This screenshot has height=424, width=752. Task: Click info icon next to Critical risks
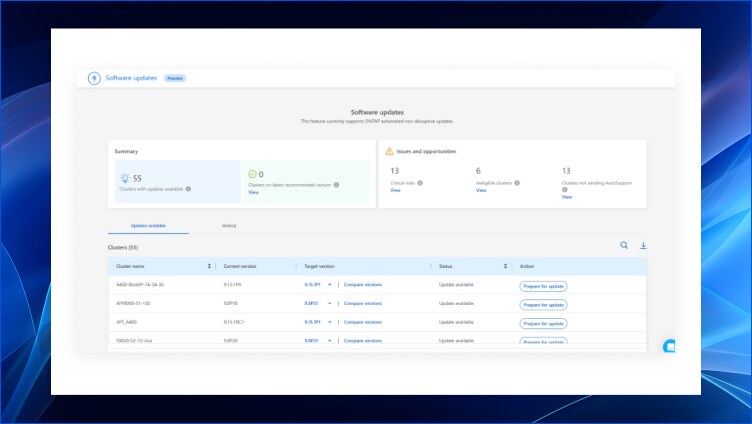pos(420,183)
